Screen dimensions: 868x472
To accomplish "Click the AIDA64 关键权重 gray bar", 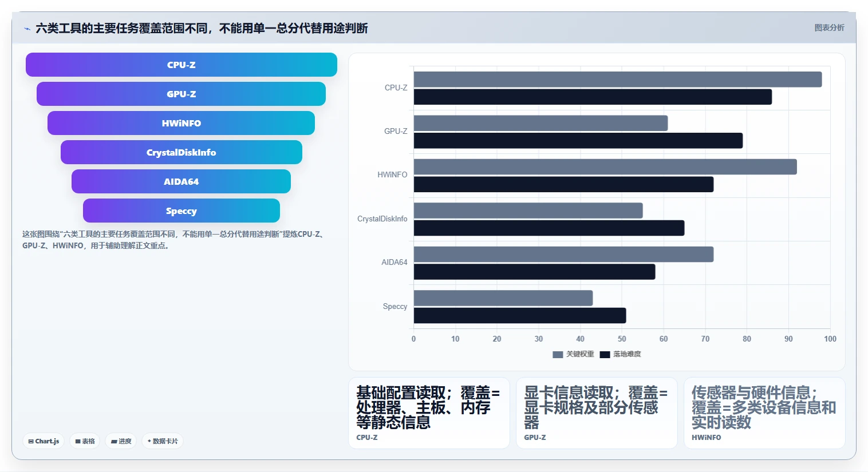I will (563, 254).
